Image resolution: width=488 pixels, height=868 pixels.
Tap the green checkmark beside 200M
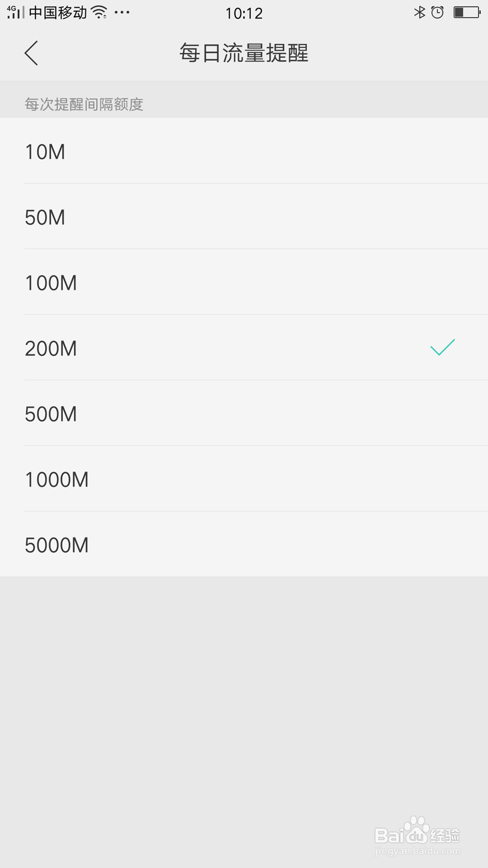point(442,348)
